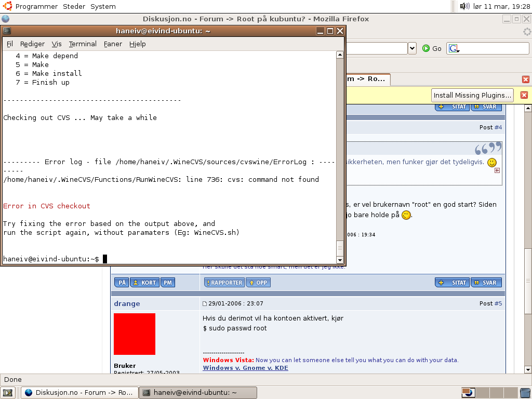Click the terminal scrollbar down arrow
Image resolution: width=532 pixels, height=399 pixels.
pos(340,260)
